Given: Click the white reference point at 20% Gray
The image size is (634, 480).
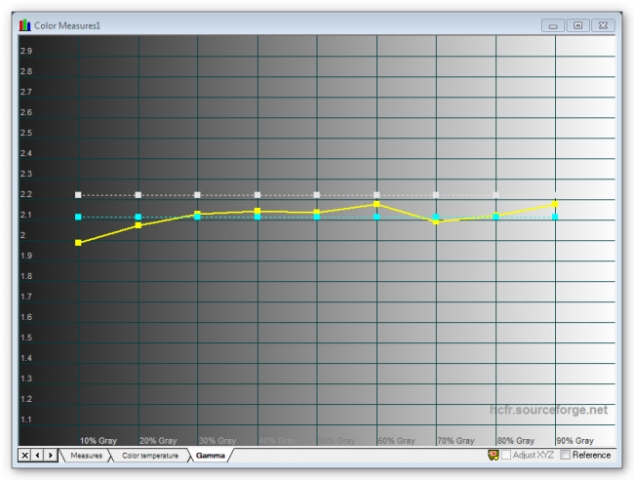Looking at the screenshot, I should click(138, 195).
